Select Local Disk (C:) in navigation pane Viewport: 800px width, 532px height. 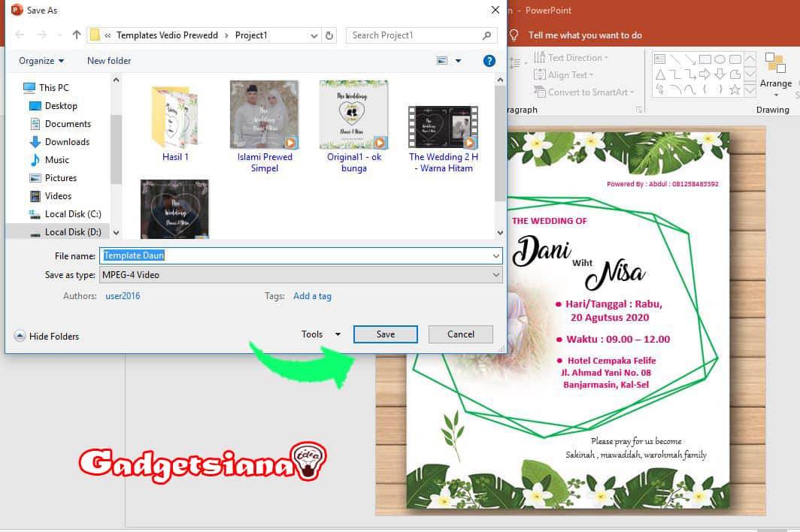click(x=72, y=214)
